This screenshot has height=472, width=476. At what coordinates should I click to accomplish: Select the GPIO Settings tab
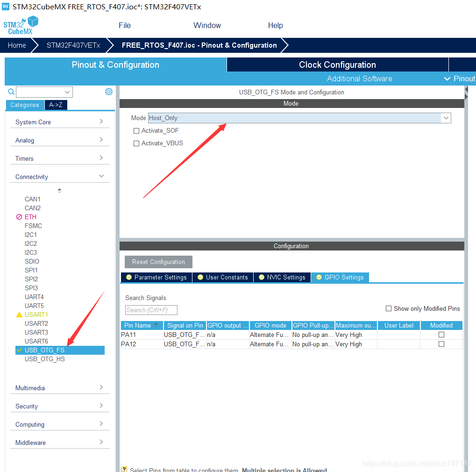coord(340,277)
